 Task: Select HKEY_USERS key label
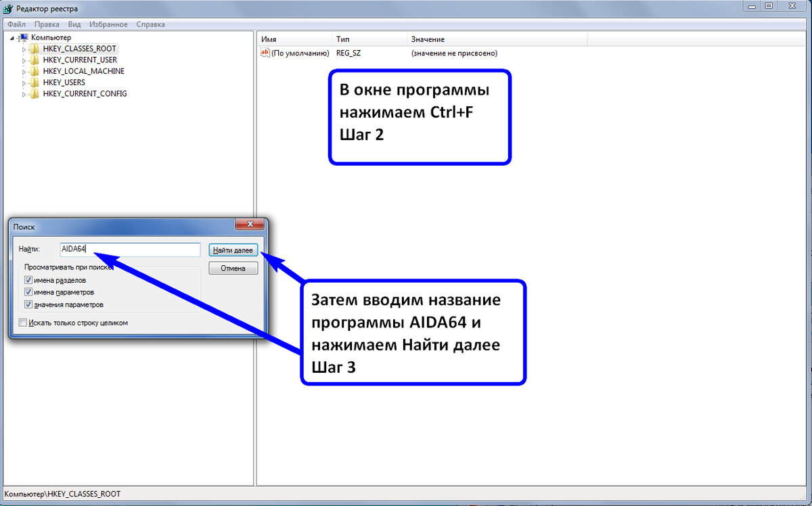[x=64, y=83]
